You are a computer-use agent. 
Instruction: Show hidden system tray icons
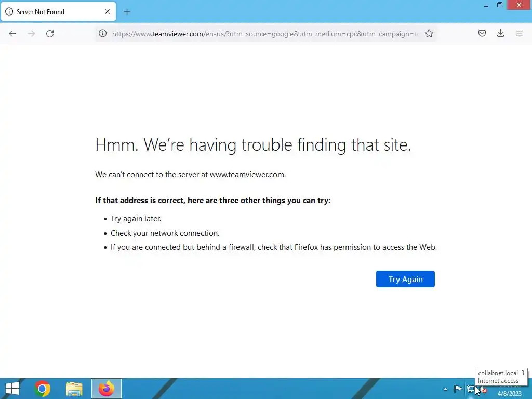click(445, 389)
